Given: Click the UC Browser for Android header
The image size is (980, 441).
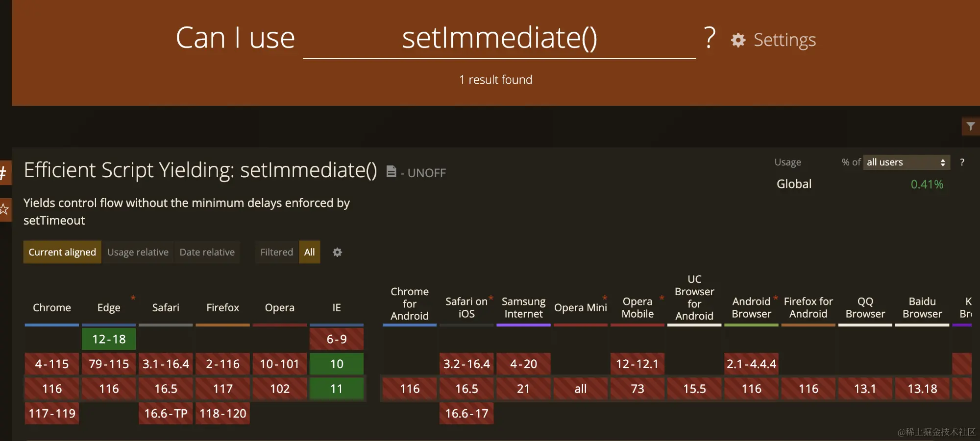Looking at the screenshot, I should pos(694,297).
